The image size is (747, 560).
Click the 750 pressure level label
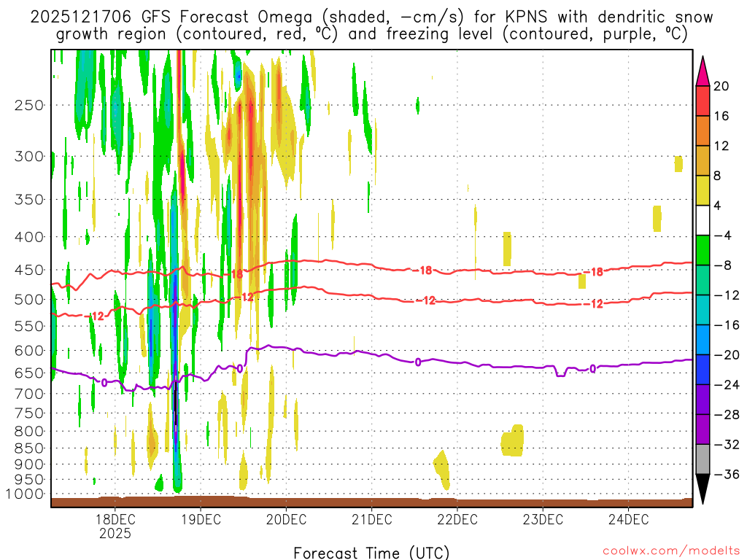click(29, 413)
